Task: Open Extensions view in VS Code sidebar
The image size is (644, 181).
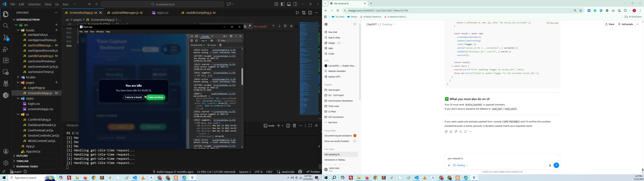Action: (6, 60)
